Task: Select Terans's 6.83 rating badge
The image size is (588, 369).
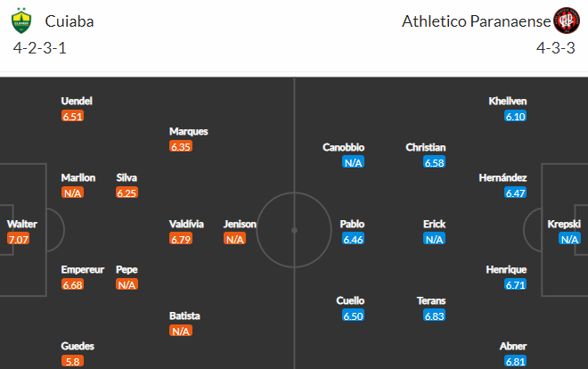Action: pyautogui.click(x=434, y=316)
